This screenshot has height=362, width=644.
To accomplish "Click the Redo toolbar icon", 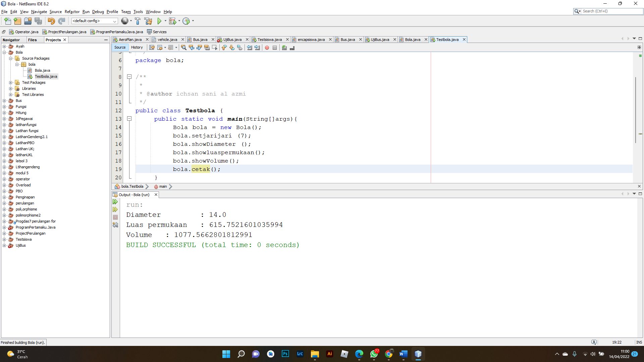I will 61,21.
